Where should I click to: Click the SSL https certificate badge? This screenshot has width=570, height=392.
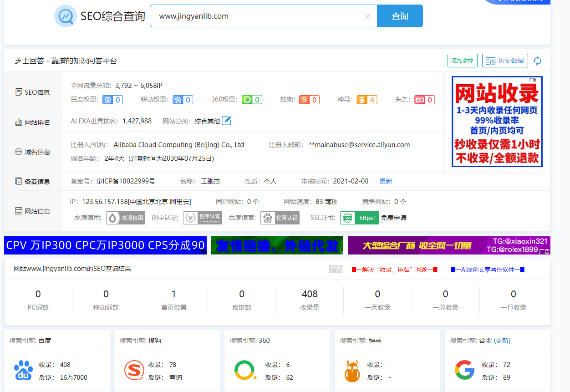(x=360, y=218)
